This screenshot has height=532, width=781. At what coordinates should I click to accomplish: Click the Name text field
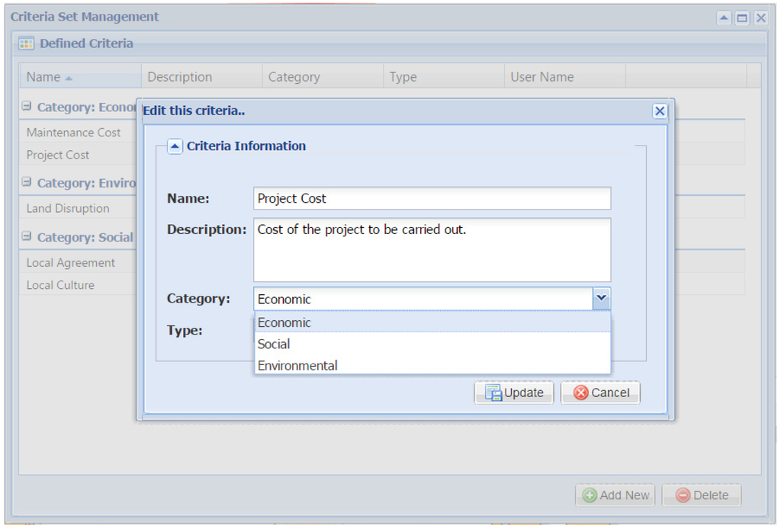(x=432, y=198)
